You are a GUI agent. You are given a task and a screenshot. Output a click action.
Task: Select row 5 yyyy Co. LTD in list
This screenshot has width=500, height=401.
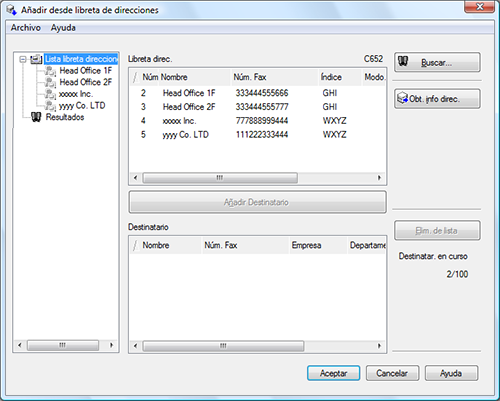tap(257, 134)
